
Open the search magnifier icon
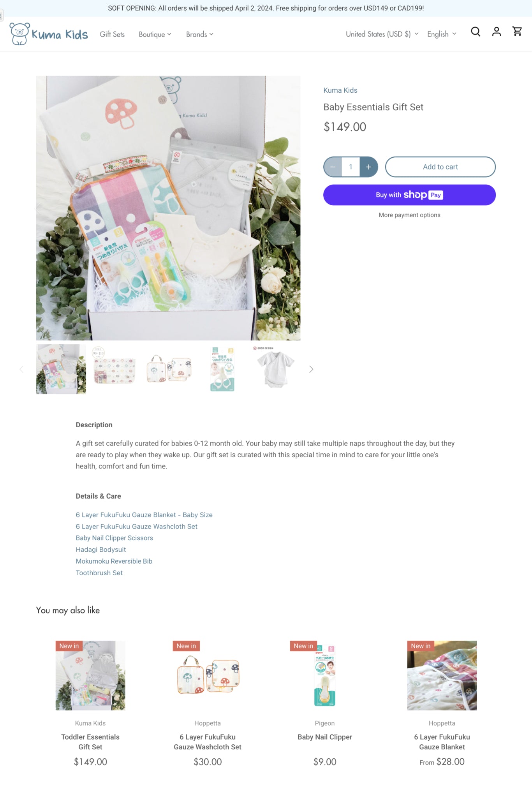[476, 32]
